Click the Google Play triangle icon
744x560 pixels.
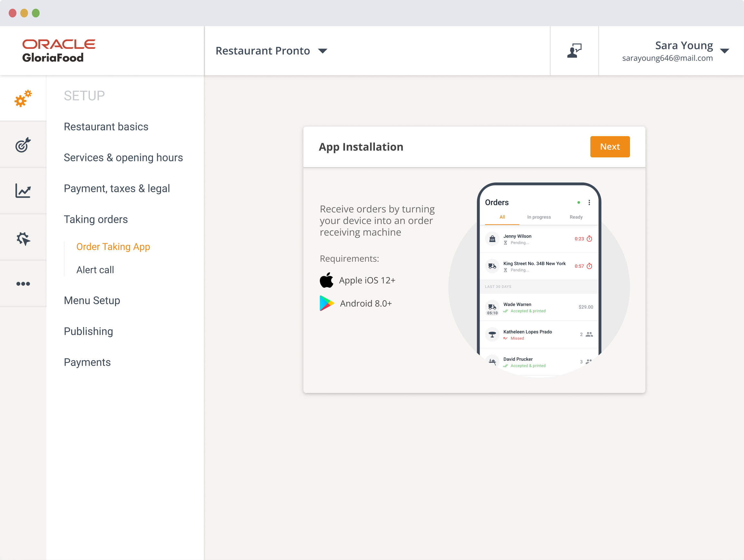tap(327, 303)
